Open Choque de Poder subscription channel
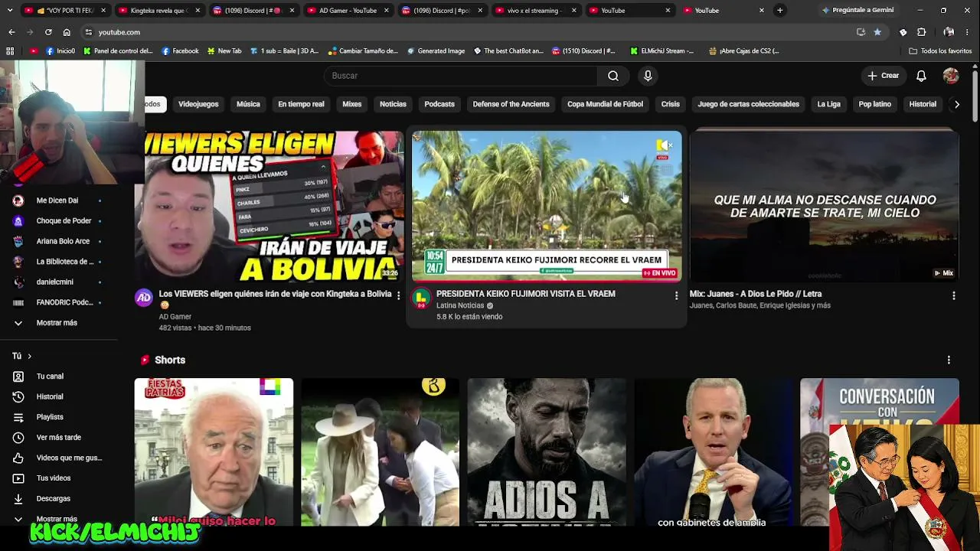Screen dimensions: 980x551 [x=64, y=221]
